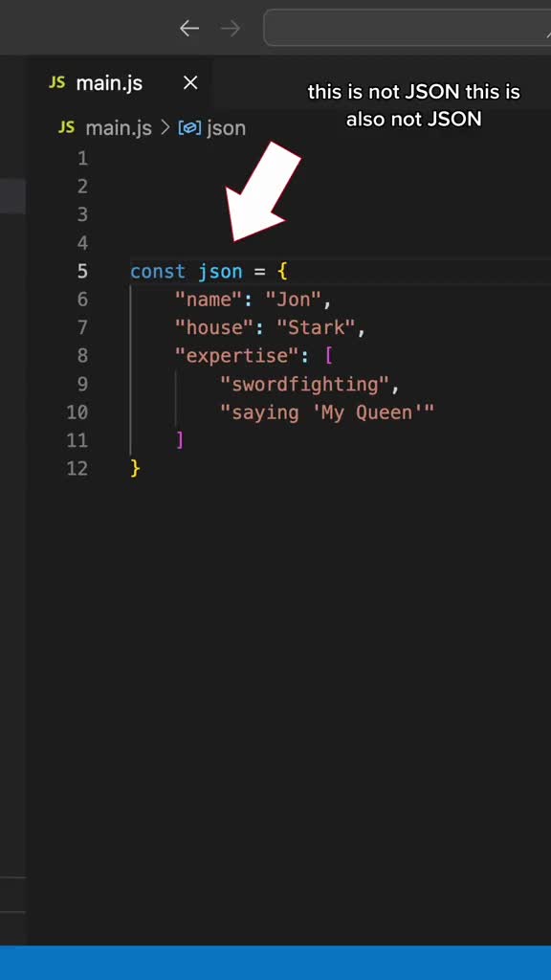Click the json variable name on line 5

[x=220, y=273]
